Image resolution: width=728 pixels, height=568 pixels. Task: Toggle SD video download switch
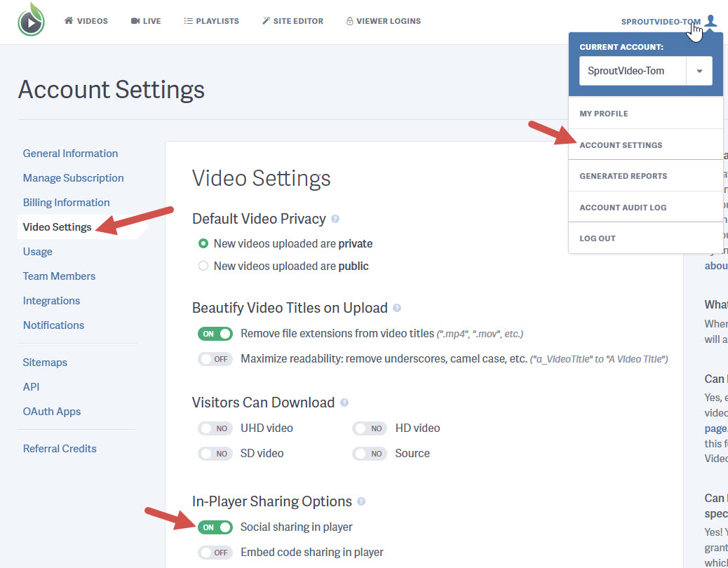point(215,454)
